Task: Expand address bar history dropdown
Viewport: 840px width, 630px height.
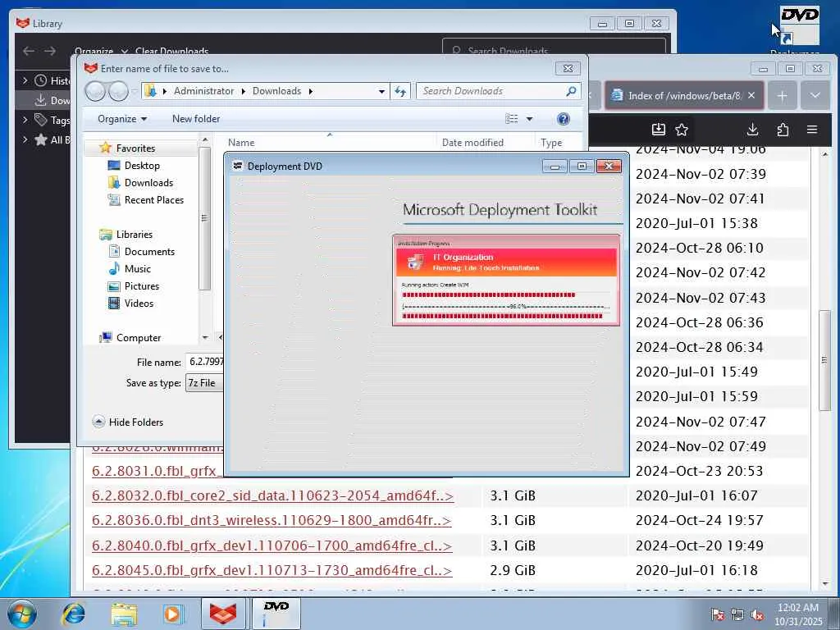Action: coord(381,91)
